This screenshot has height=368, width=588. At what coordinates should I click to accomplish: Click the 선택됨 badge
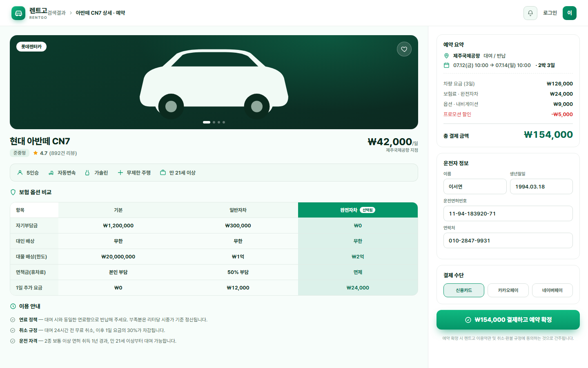[x=367, y=210]
